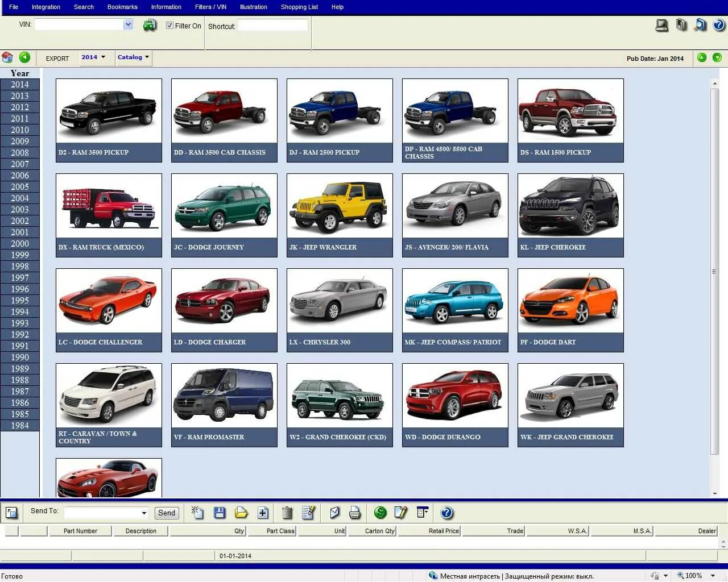Open the JK - JEEP WRANGLER catalog

(x=340, y=215)
